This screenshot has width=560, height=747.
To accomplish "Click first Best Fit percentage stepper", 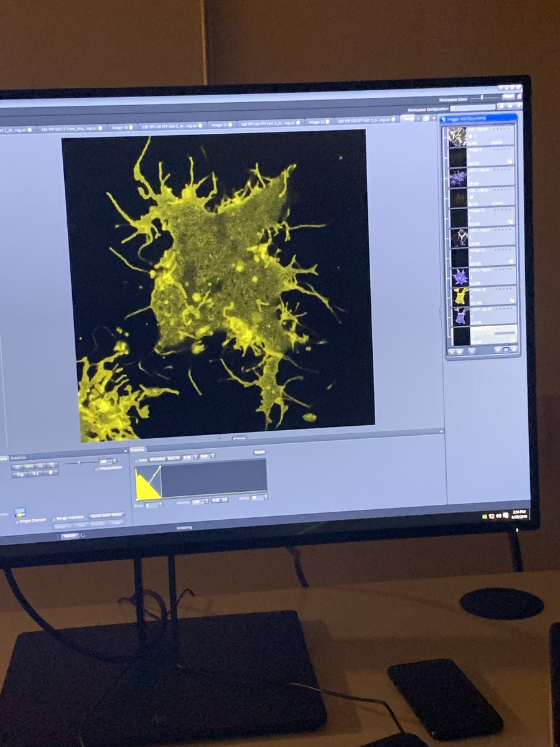I will [189, 457].
